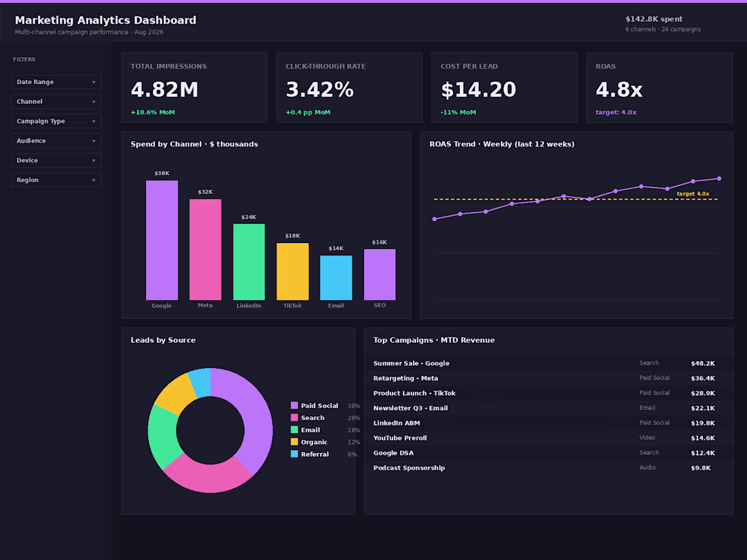Click the Total Impressions KPI card
747x560 pixels.
pyautogui.click(x=194, y=88)
